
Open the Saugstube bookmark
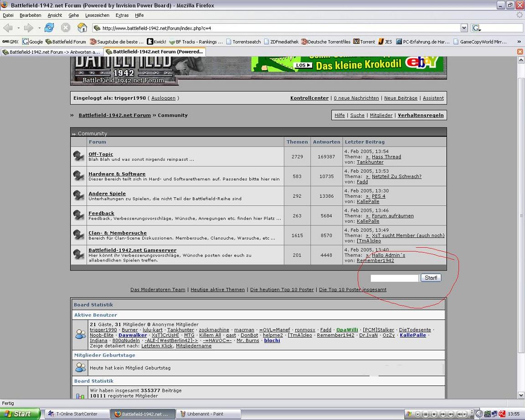pyautogui.click(x=117, y=42)
